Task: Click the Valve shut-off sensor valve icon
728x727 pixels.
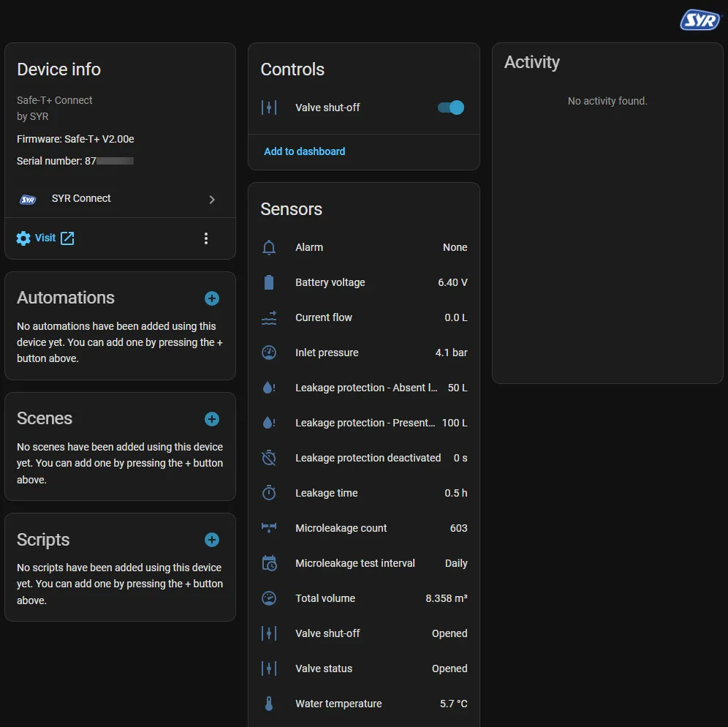Action: (x=269, y=633)
